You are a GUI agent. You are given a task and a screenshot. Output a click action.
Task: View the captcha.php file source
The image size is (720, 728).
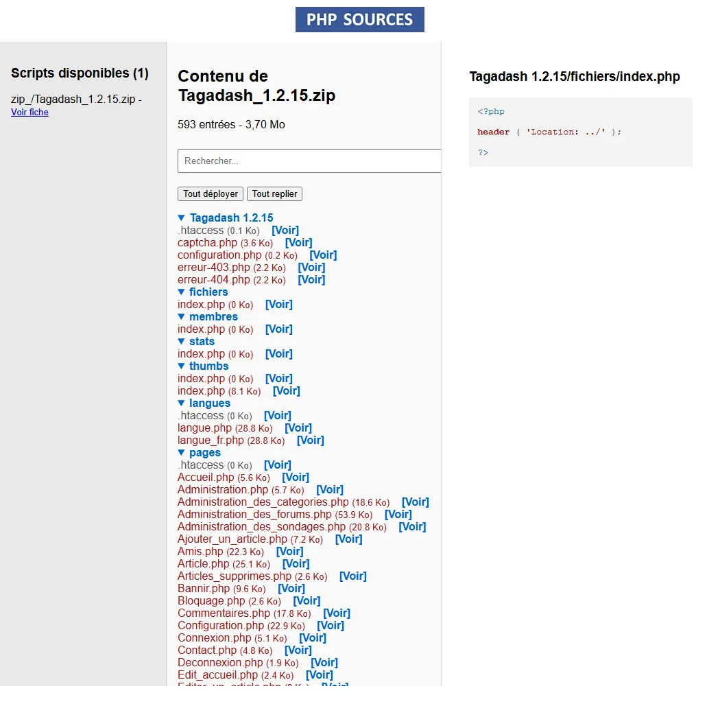point(298,243)
